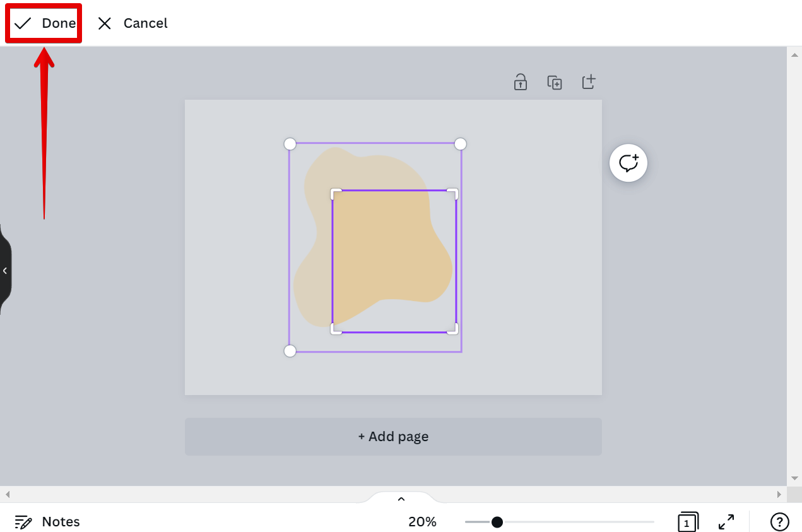Click the vertical scrollbar down arrow

794,478
